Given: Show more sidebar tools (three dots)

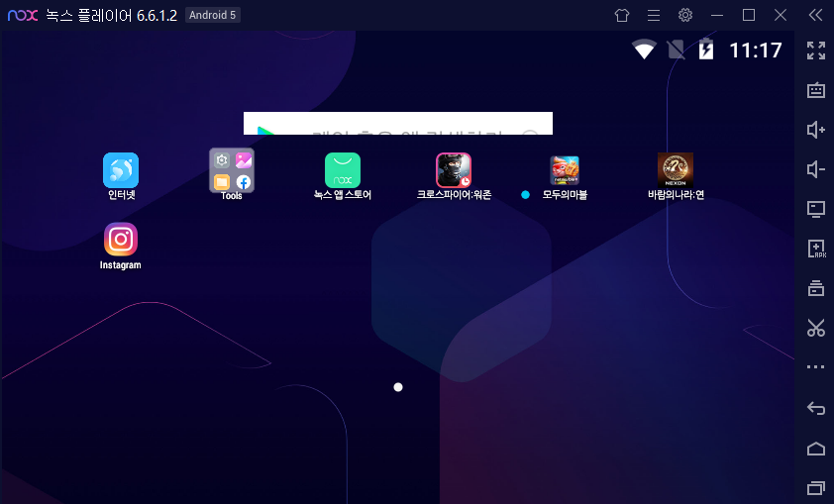Looking at the screenshot, I should (816, 366).
